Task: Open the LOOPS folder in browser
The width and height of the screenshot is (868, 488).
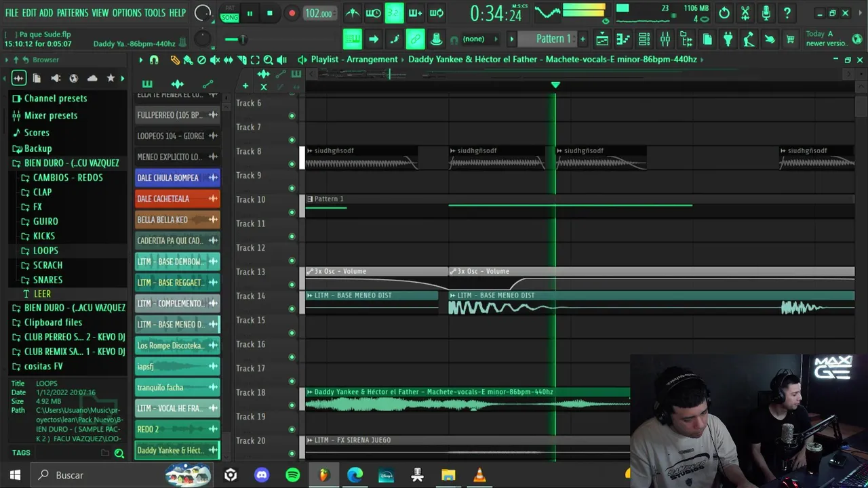Action: pos(45,250)
